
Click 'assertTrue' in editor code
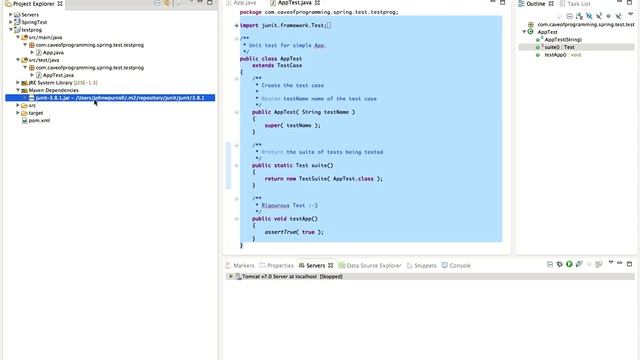point(280,232)
